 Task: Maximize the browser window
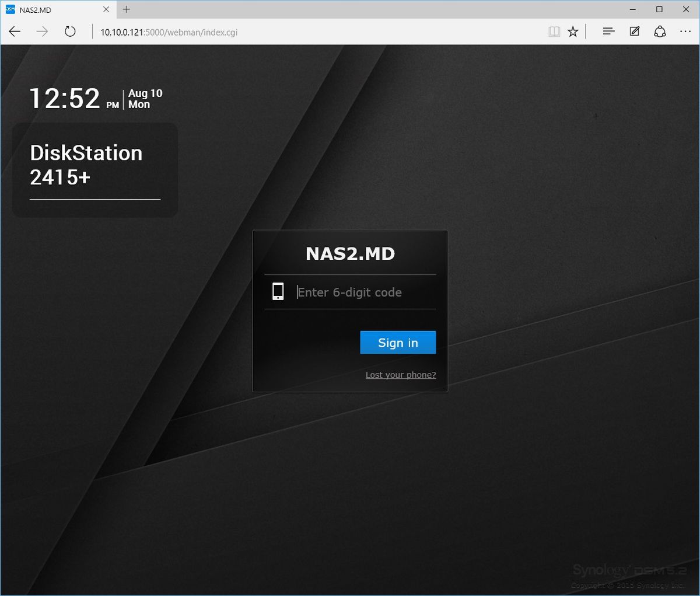pos(659,9)
